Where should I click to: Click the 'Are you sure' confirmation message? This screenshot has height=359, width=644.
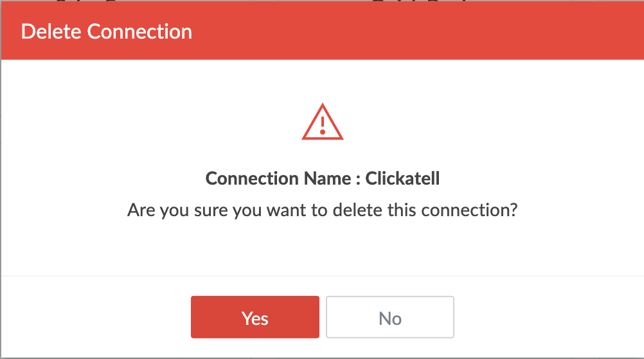(323, 210)
